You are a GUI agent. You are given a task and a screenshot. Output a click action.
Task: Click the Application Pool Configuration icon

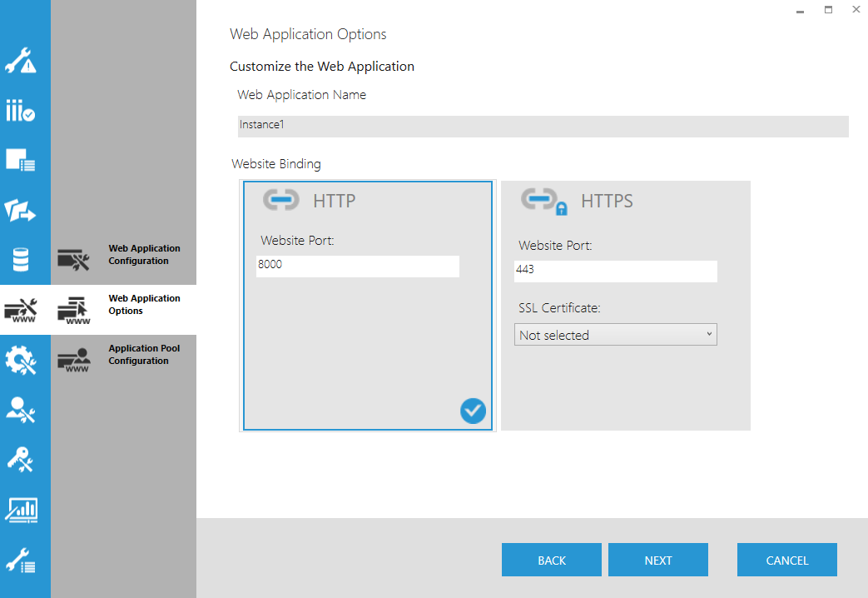point(73,361)
